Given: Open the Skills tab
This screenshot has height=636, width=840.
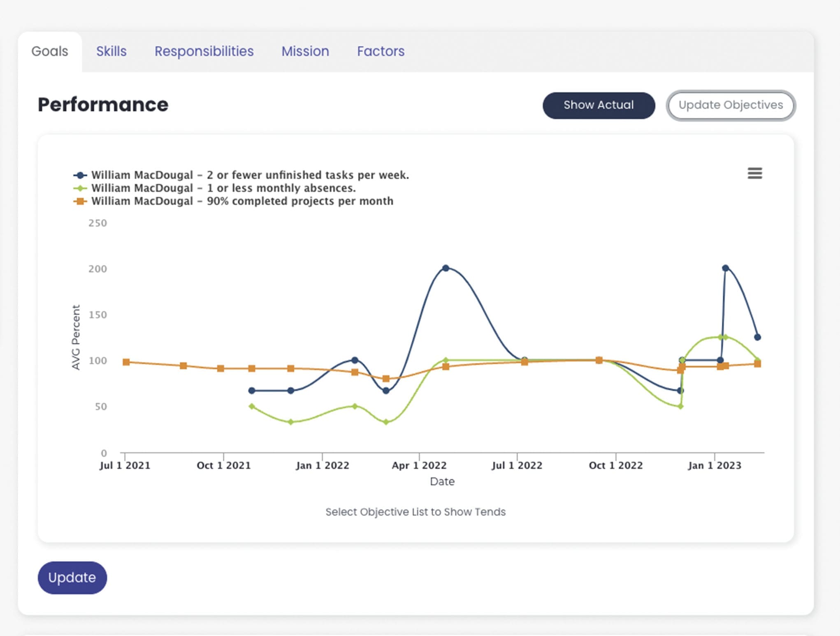Looking at the screenshot, I should 111,51.
